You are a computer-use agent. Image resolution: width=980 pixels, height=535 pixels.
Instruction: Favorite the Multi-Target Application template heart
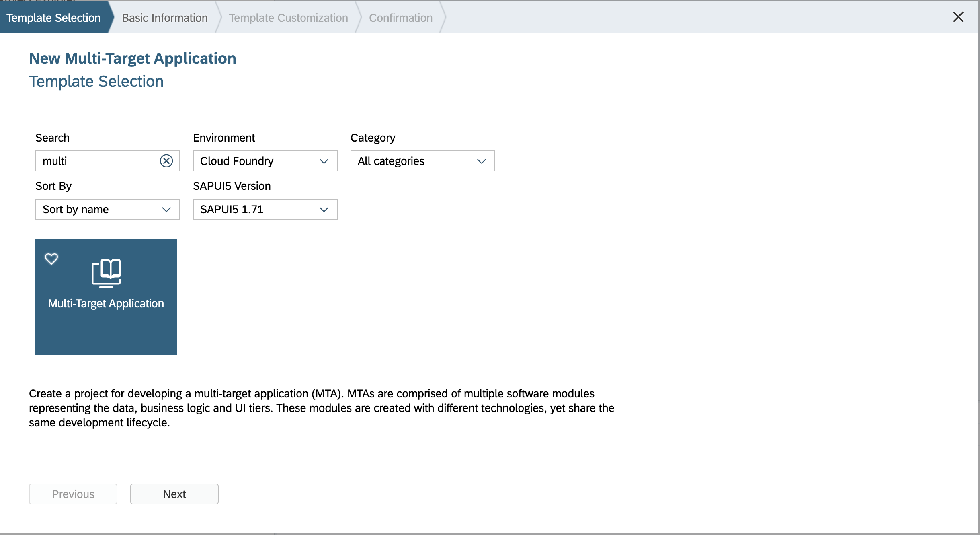(x=51, y=258)
